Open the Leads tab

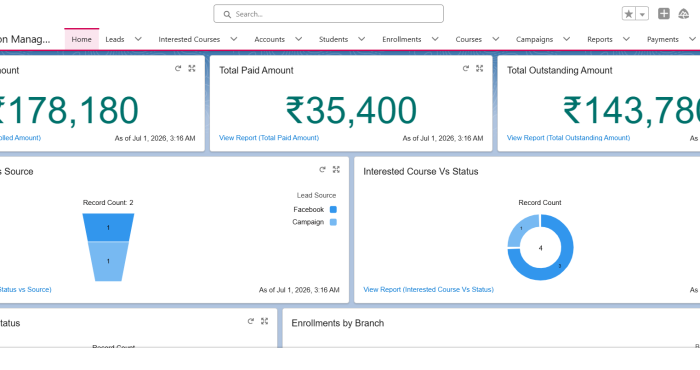[115, 39]
